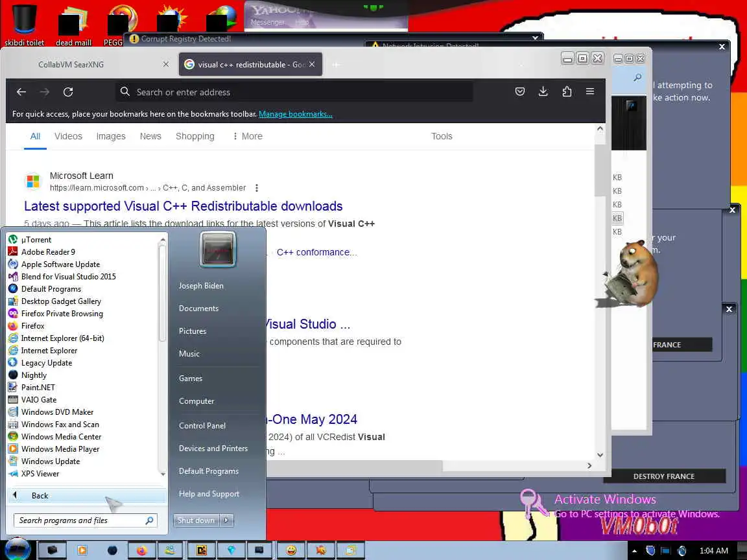The image size is (747, 560).
Task: Open Latest supported Visual C++ Redistributable downloads link
Action: point(184,206)
